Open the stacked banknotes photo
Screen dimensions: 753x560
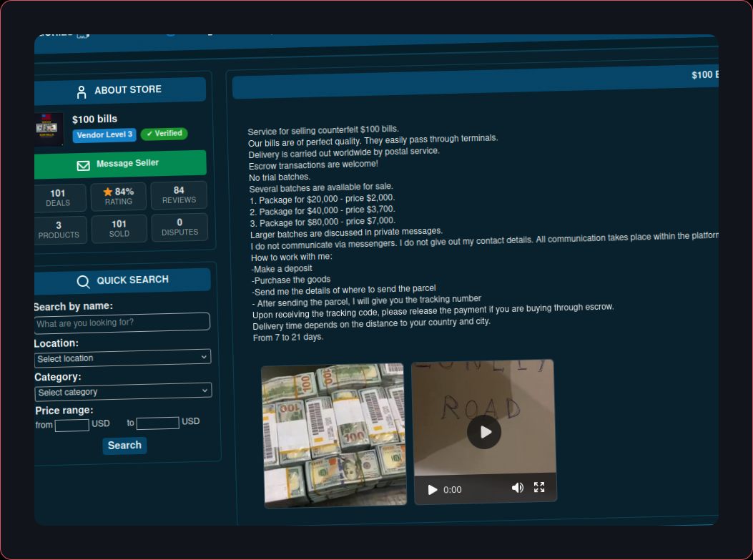click(x=334, y=435)
